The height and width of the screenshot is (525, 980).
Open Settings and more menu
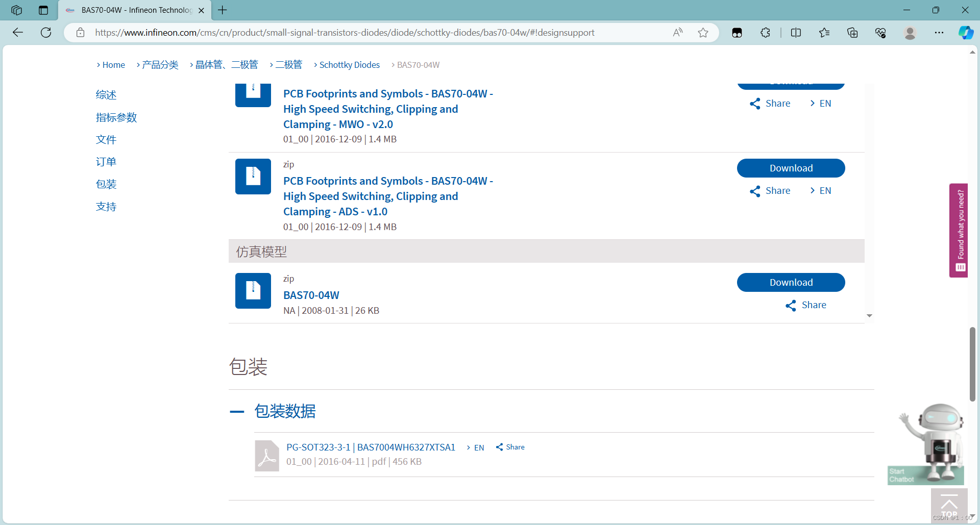pos(939,33)
